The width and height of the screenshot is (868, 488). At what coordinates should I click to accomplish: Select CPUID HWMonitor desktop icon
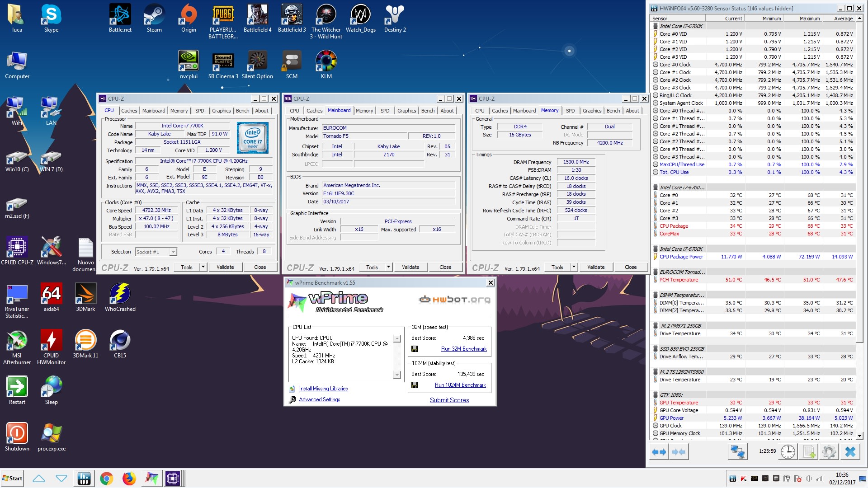[x=51, y=347]
